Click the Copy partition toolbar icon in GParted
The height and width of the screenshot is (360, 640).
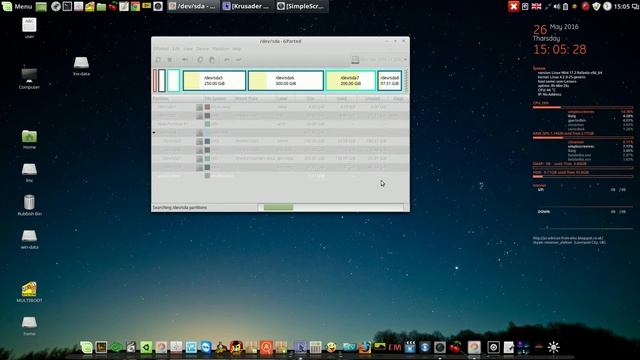click(x=200, y=60)
